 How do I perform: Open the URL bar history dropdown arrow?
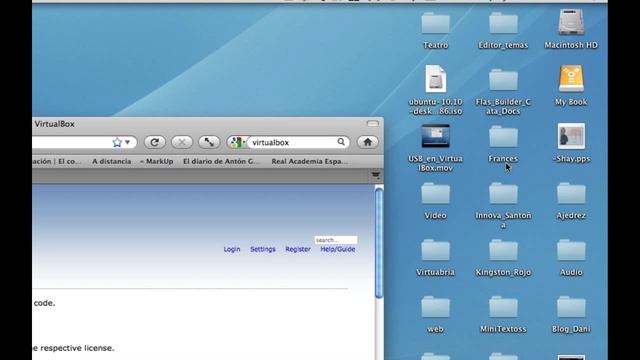[127, 142]
